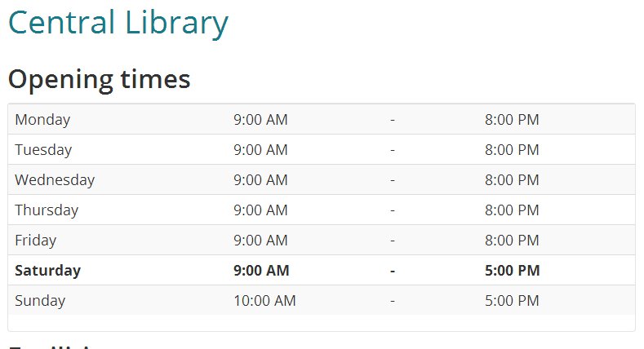This screenshot has height=349, width=644.
Task: Click the dash separator in Saturday's row
Action: pos(393,271)
